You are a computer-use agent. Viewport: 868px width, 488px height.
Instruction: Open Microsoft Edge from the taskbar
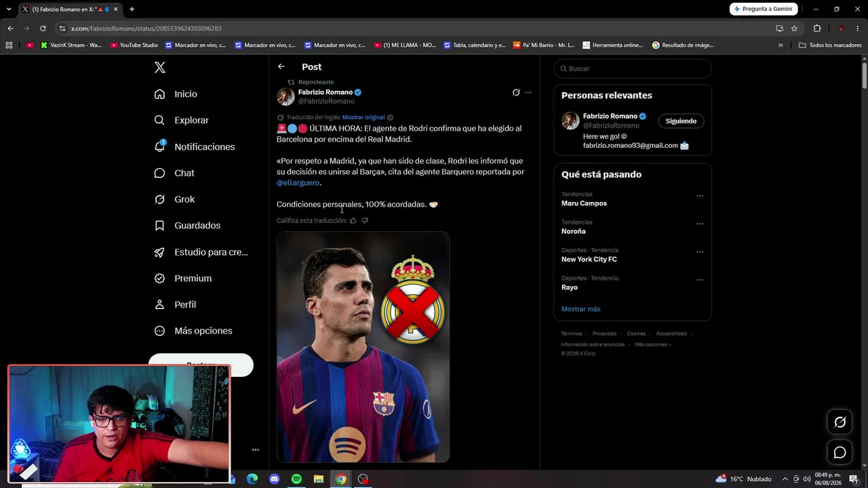tap(252, 479)
